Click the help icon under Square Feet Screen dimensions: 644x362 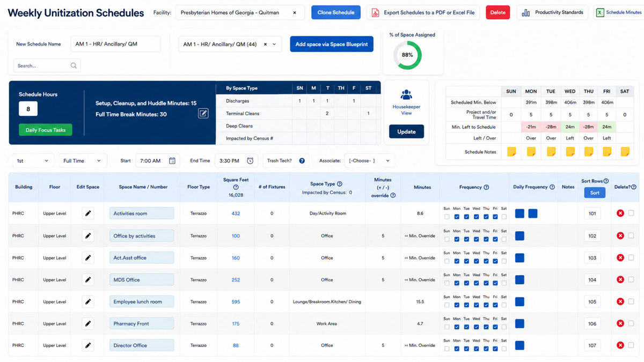(x=236, y=187)
